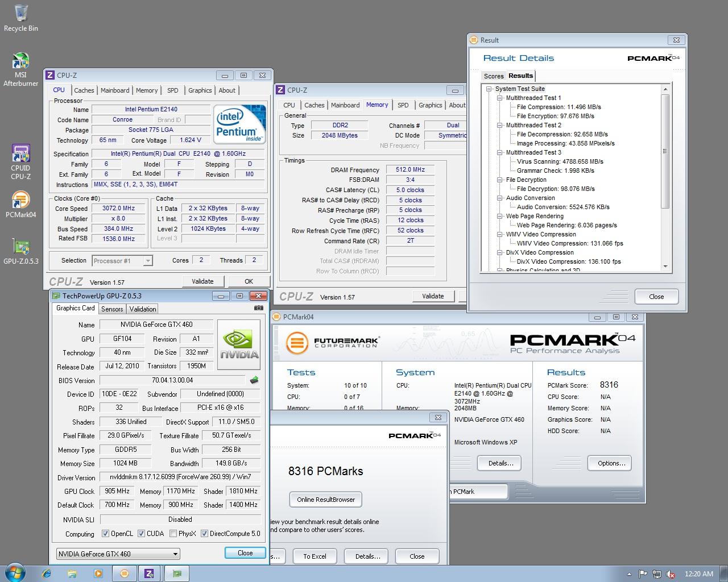Collapse the Multithreaded Test 1 node
This screenshot has width=728, height=582.
(x=499, y=98)
